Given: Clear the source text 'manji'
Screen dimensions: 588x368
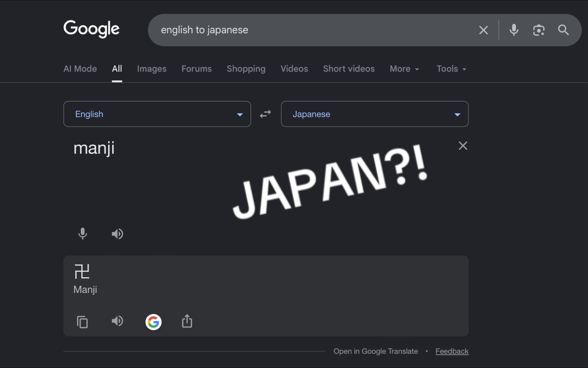Looking at the screenshot, I should [463, 146].
